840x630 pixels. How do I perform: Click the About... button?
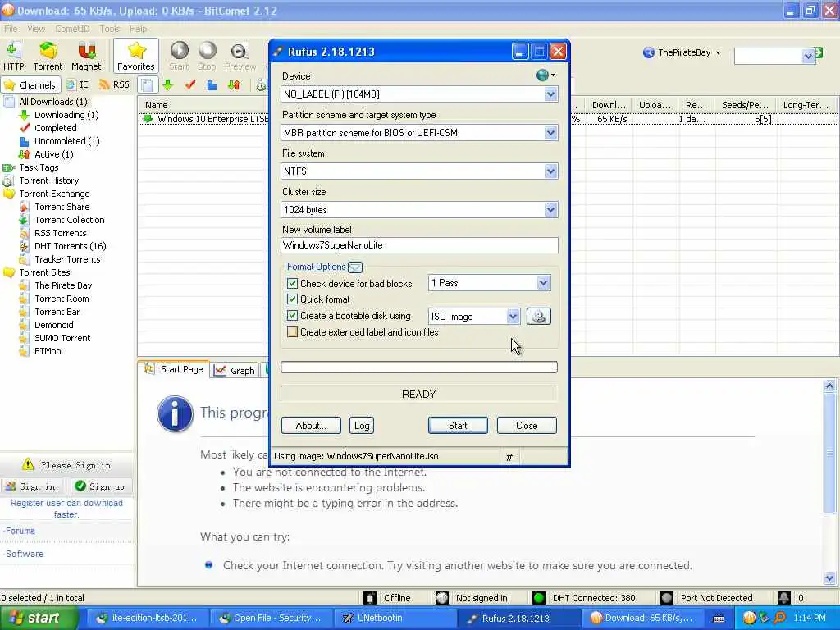[311, 426]
